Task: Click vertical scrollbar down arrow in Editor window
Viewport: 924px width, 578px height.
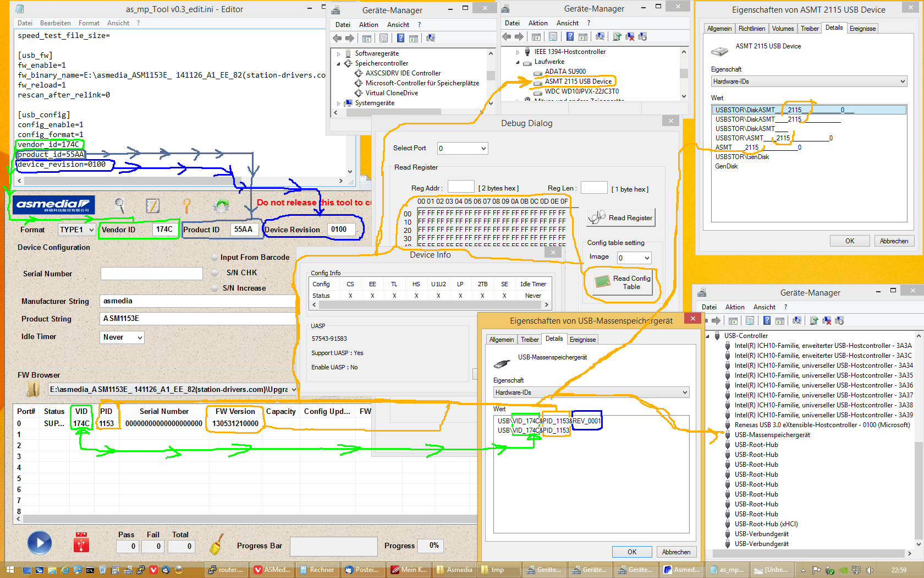Action: pyautogui.click(x=350, y=171)
